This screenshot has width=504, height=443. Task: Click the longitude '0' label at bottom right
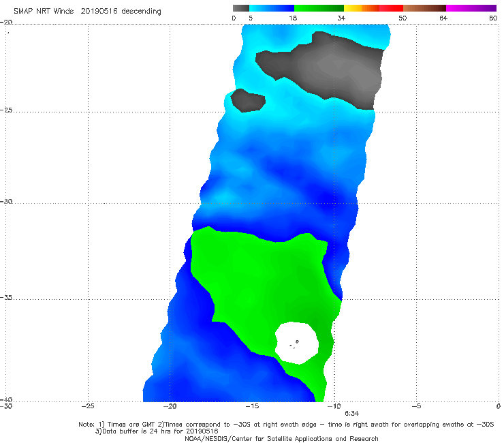point(499,406)
